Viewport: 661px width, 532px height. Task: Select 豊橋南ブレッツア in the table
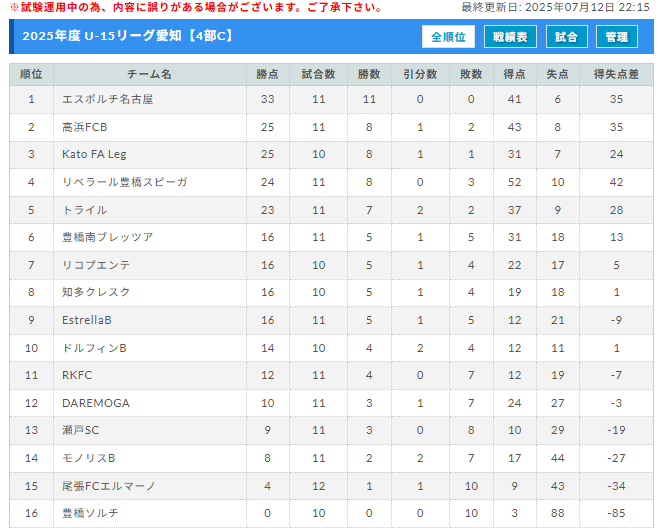pyautogui.click(x=107, y=237)
